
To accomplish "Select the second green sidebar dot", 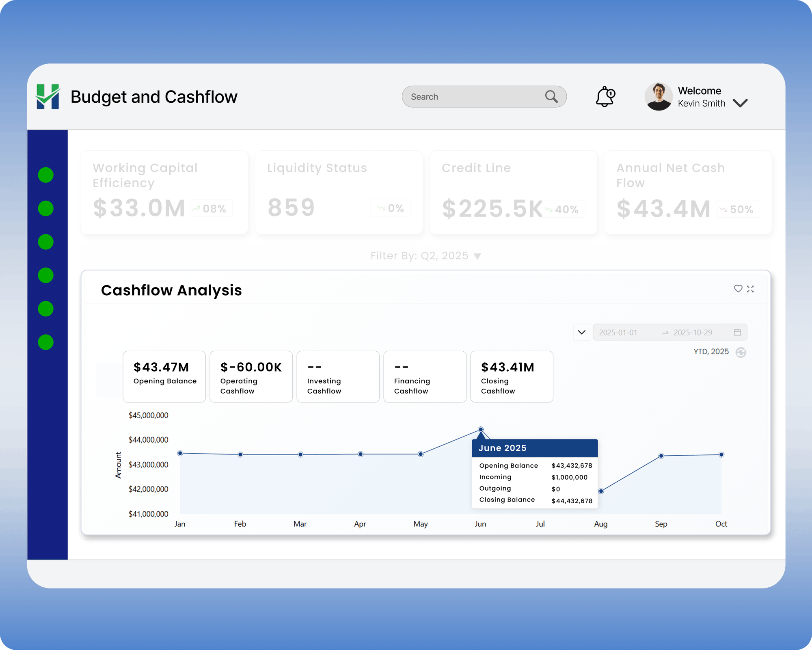I will (x=45, y=208).
